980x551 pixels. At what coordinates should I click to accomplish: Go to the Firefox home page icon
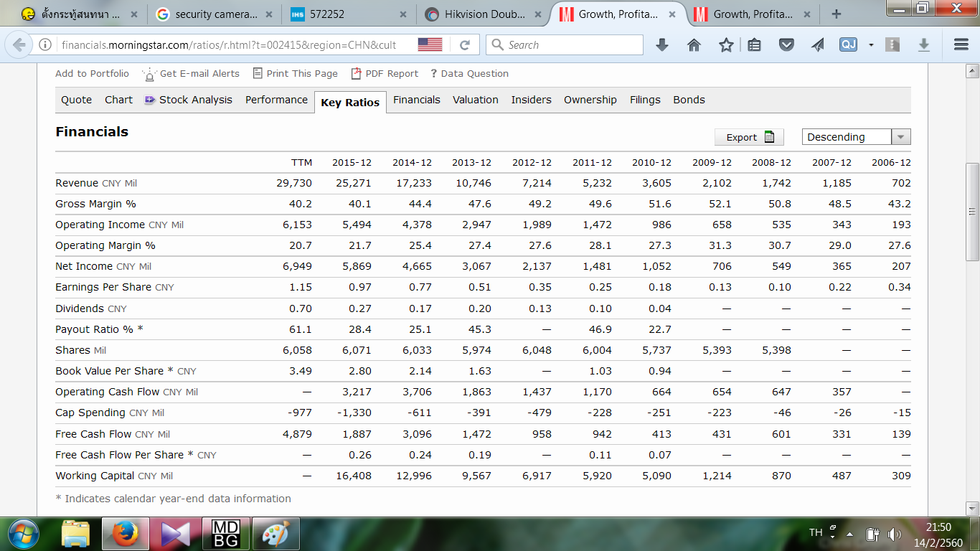coord(694,44)
